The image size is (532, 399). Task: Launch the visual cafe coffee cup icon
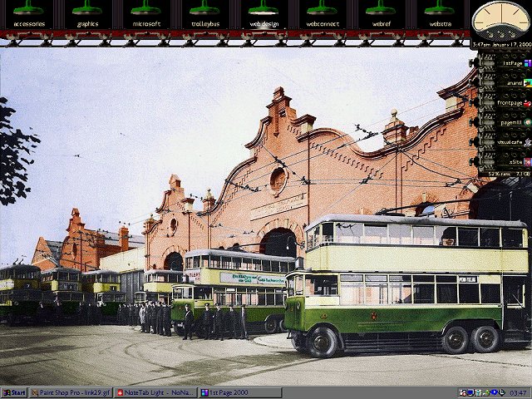pos(528,142)
